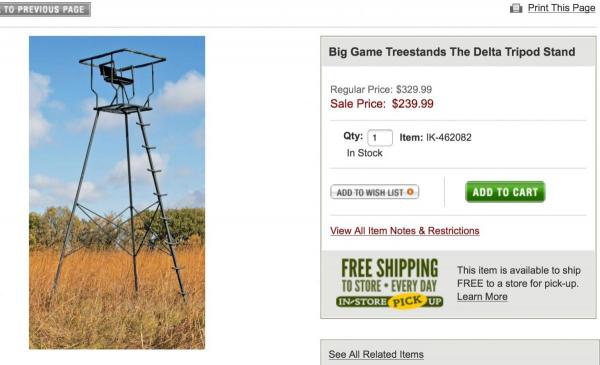Go back using To Previous Page button
The width and height of the screenshot is (600, 365).
pos(45,9)
